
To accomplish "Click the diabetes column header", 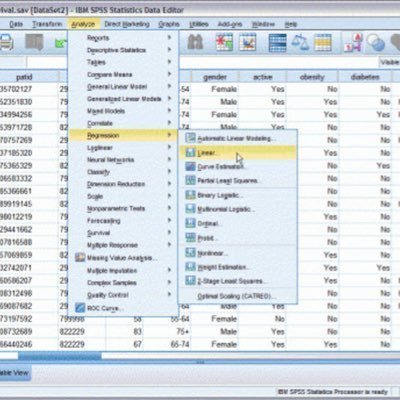I will tap(365, 77).
